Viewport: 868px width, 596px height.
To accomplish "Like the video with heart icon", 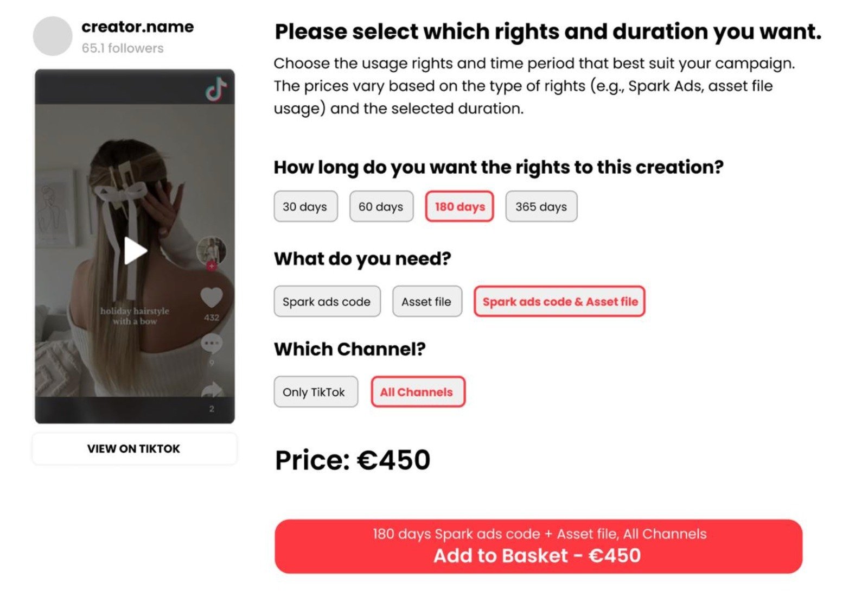I will (x=212, y=297).
